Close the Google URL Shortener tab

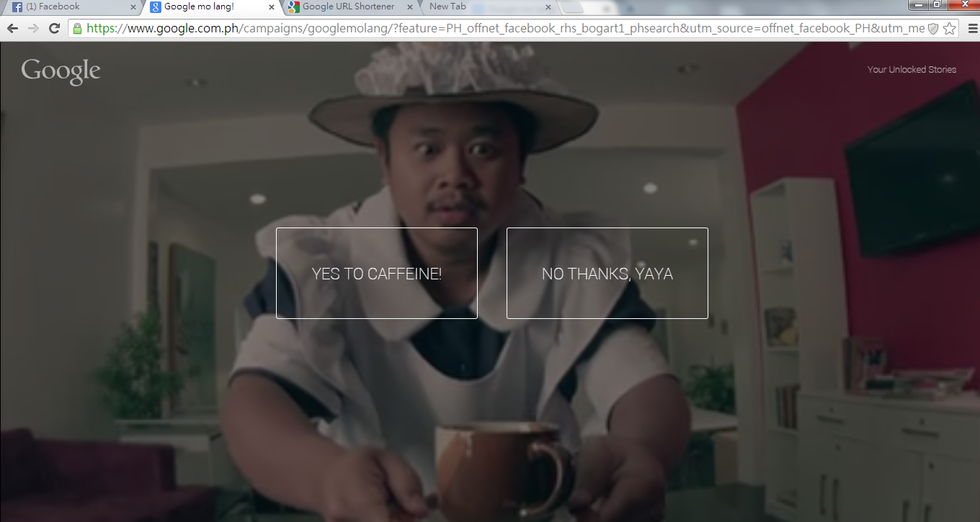[x=410, y=7]
